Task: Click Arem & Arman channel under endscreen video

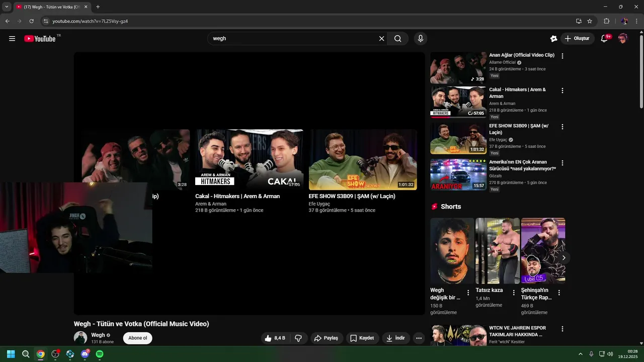Action: tap(211, 204)
